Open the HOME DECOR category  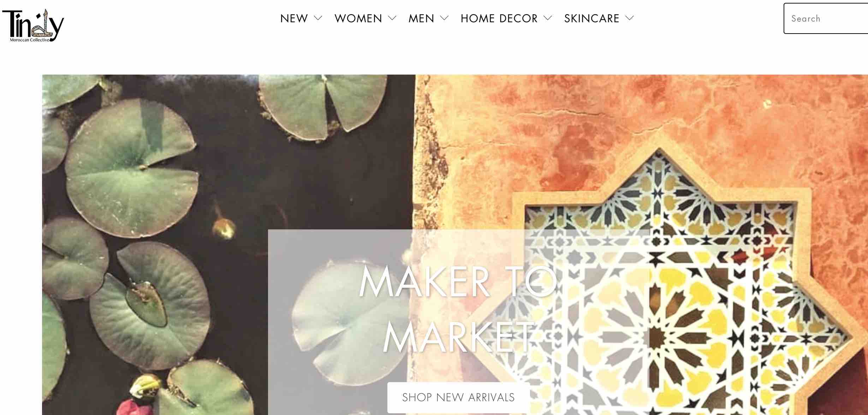[x=499, y=18]
